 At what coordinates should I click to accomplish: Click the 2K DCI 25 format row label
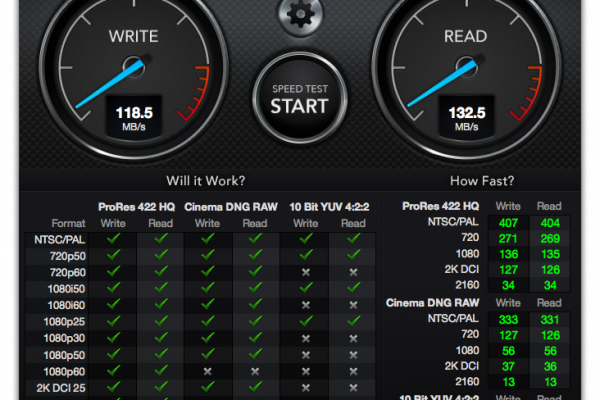[64, 386]
